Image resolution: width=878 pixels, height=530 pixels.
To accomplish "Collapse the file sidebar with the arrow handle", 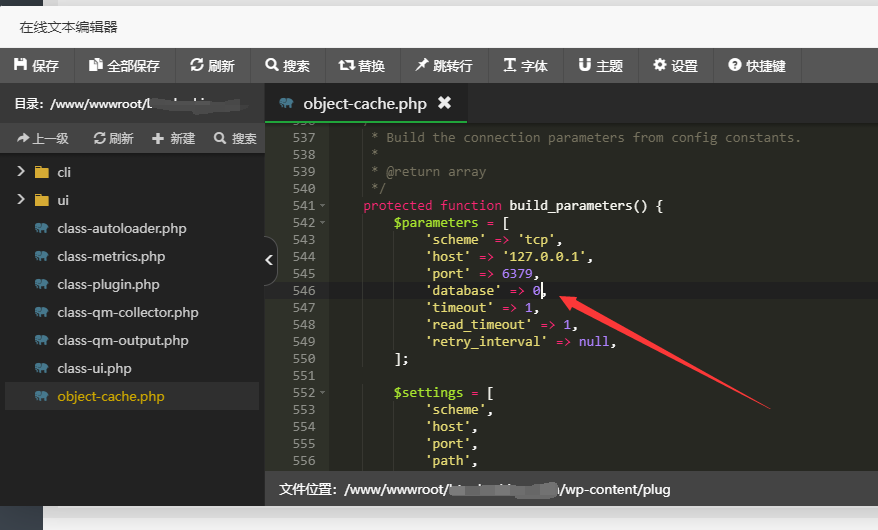I will point(269,260).
